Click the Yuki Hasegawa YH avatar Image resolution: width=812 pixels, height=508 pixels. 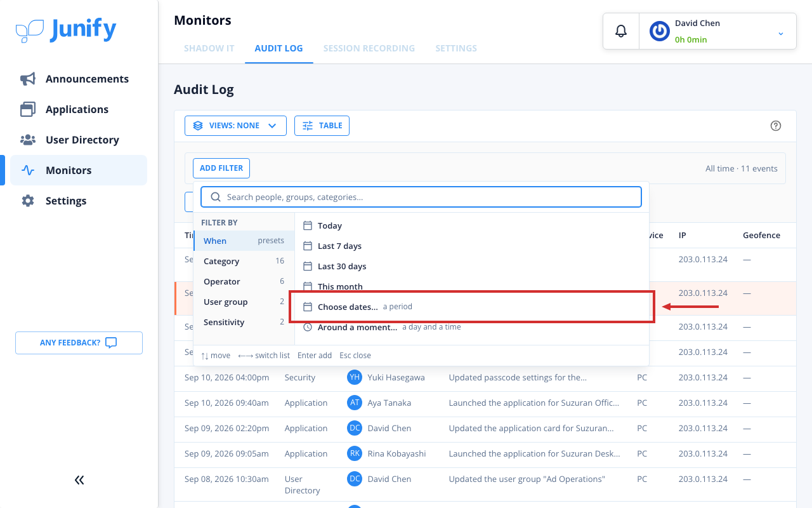tap(355, 377)
